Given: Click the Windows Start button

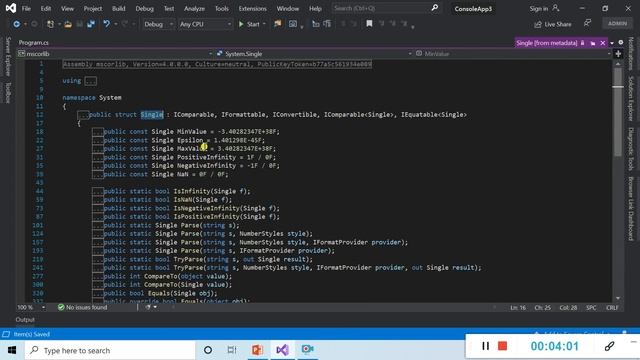Looking at the screenshot, I should pos(12,350).
